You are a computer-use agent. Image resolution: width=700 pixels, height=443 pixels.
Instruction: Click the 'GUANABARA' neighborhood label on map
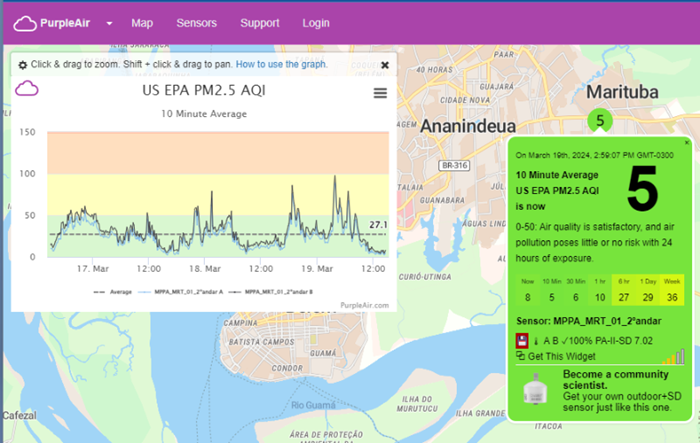[442, 201]
